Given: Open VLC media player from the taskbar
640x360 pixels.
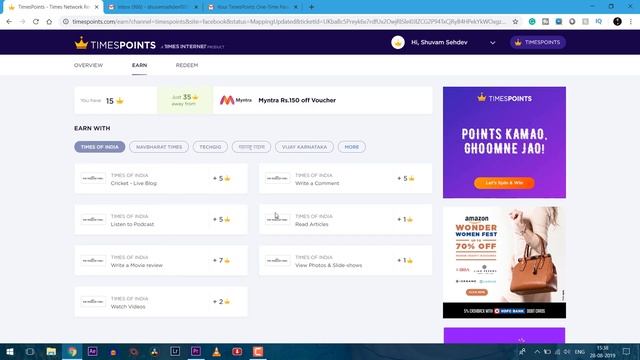Looking at the screenshot, I should [x=216, y=352].
